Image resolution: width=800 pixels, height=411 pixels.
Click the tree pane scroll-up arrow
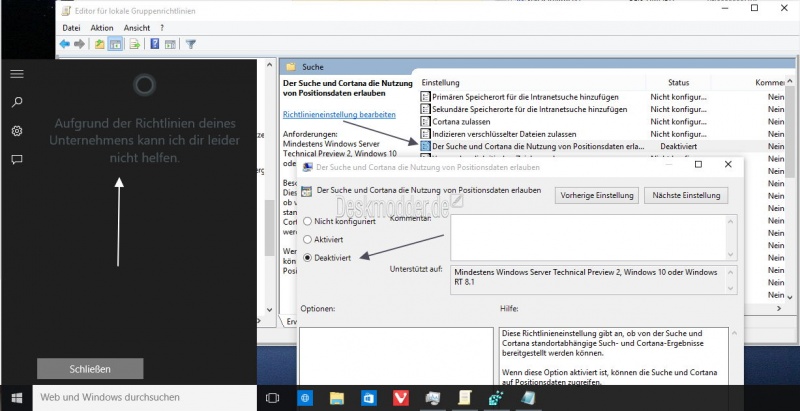click(270, 64)
